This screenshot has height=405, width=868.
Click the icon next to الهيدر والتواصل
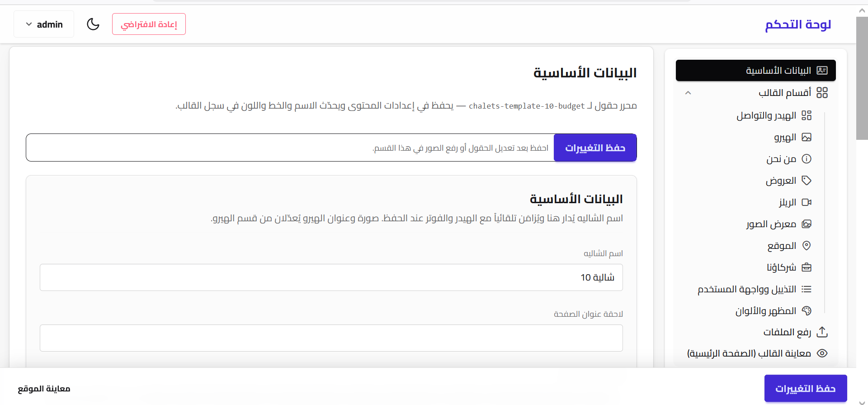(x=807, y=115)
